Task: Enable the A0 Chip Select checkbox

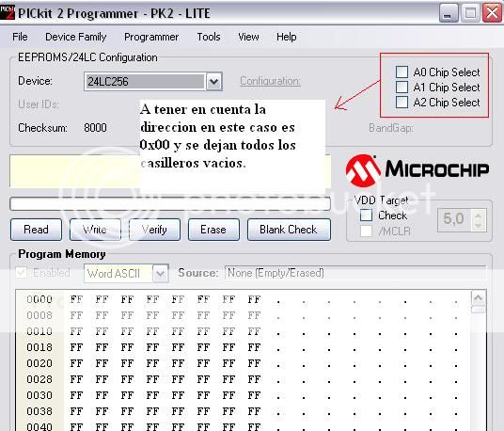Action: point(402,72)
